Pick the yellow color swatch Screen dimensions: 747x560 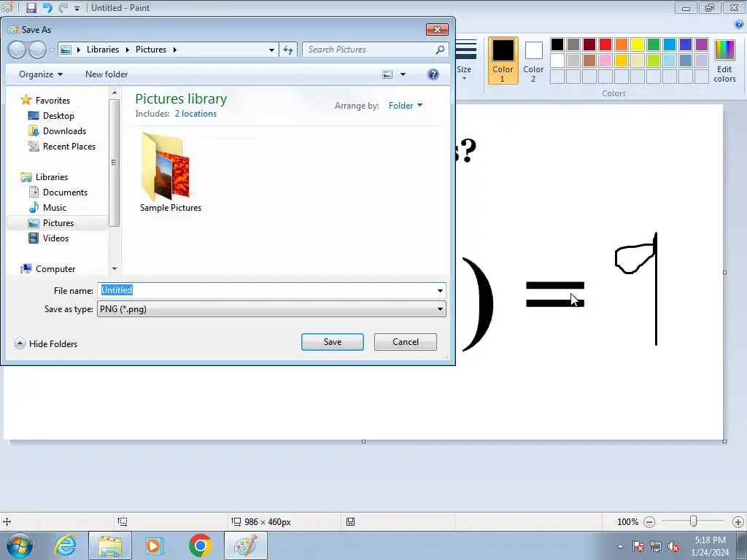click(638, 44)
